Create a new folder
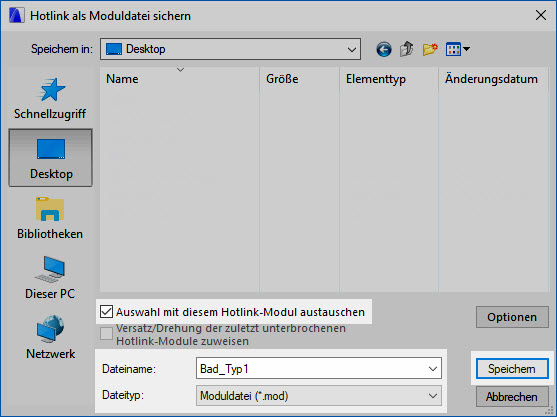Image resolution: width=557 pixels, height=417 pixels. (430, 49)
